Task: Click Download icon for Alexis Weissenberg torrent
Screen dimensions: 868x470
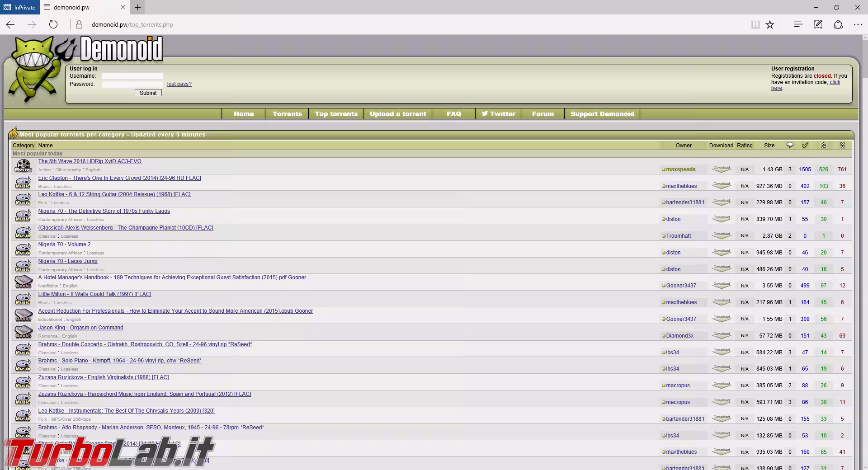Action: click(x=722, y=235)
